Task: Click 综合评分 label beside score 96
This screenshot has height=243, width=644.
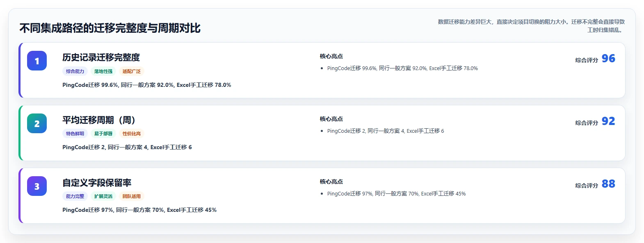Action: coord(587,60)
